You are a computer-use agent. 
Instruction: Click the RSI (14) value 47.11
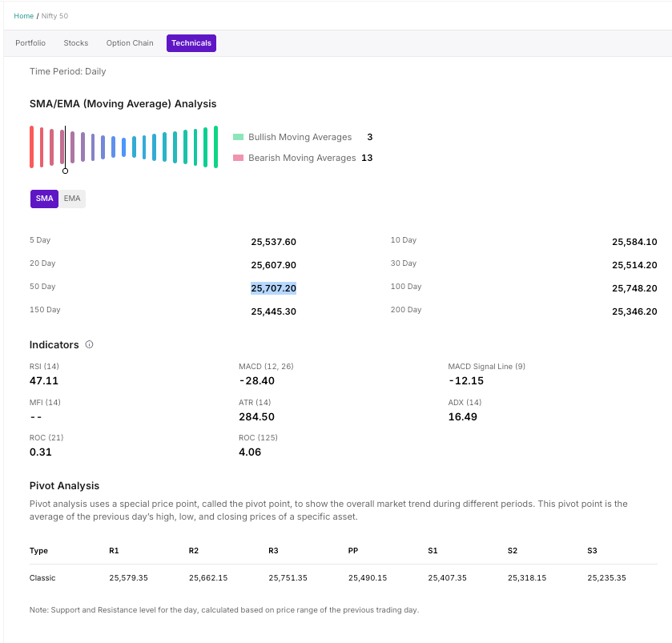pos(44,381)
